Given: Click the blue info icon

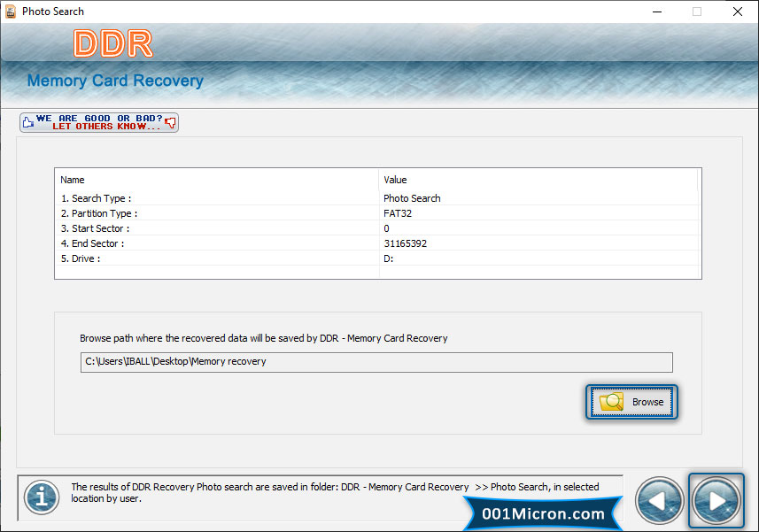Looking at the screenshot, I should click(41, 497).
